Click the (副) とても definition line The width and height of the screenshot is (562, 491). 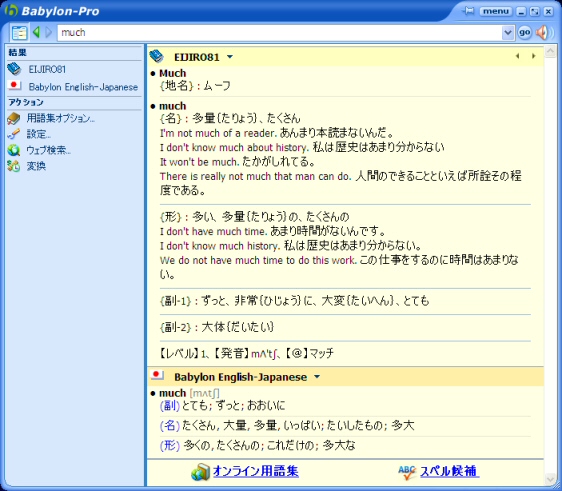[x=222, y=406]
